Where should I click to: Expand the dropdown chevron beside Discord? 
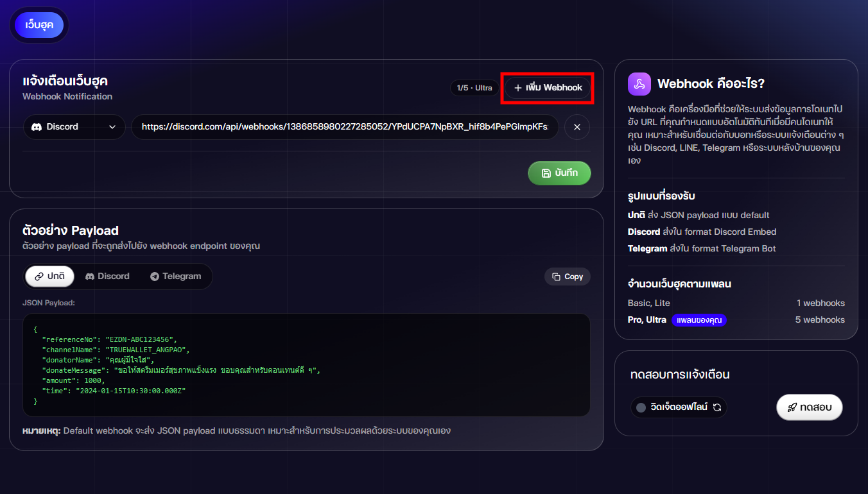point(112,127)
